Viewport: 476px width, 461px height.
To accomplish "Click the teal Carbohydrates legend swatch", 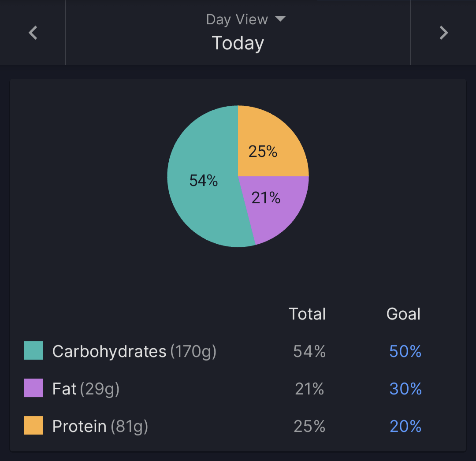I will 33,350.
